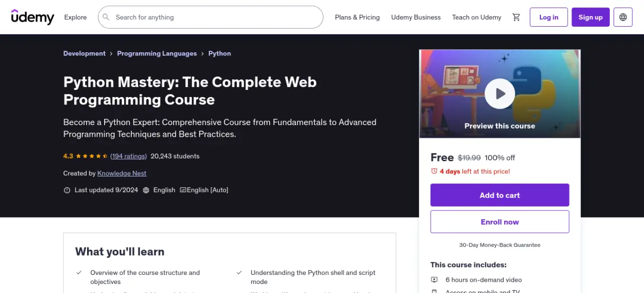Click checkmark beside Python shell item
Screen dimensions: 644x293
239,272
